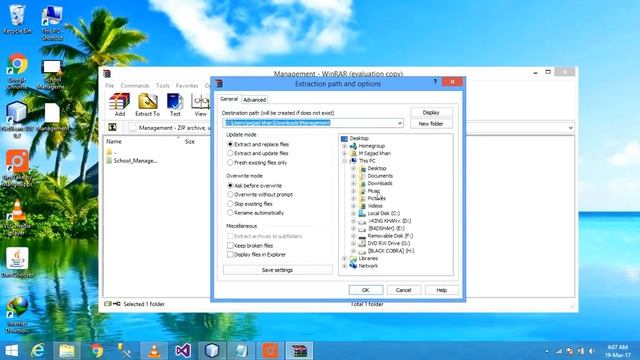Screen dimensions: 640x360
Task: Click the Test toolbar icon in WinRAR
Action: click(175, 105)
